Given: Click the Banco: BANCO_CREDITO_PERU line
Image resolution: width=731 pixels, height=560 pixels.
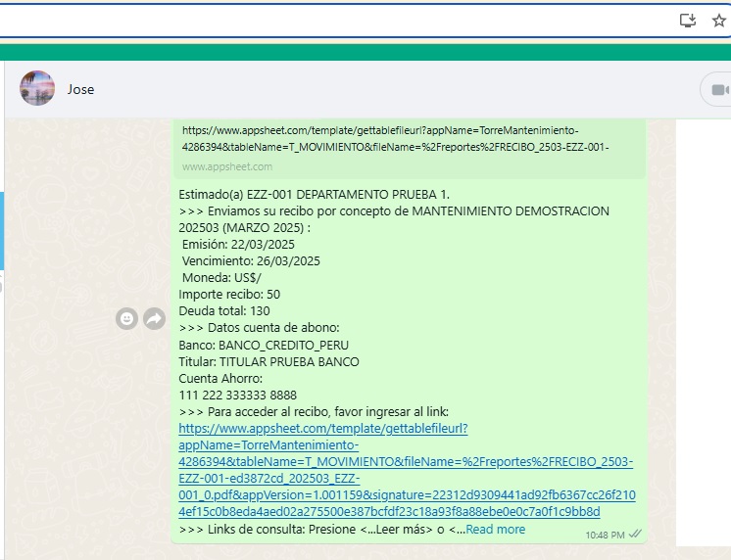Looking at the screenshot, I should (x=264, y=345).
